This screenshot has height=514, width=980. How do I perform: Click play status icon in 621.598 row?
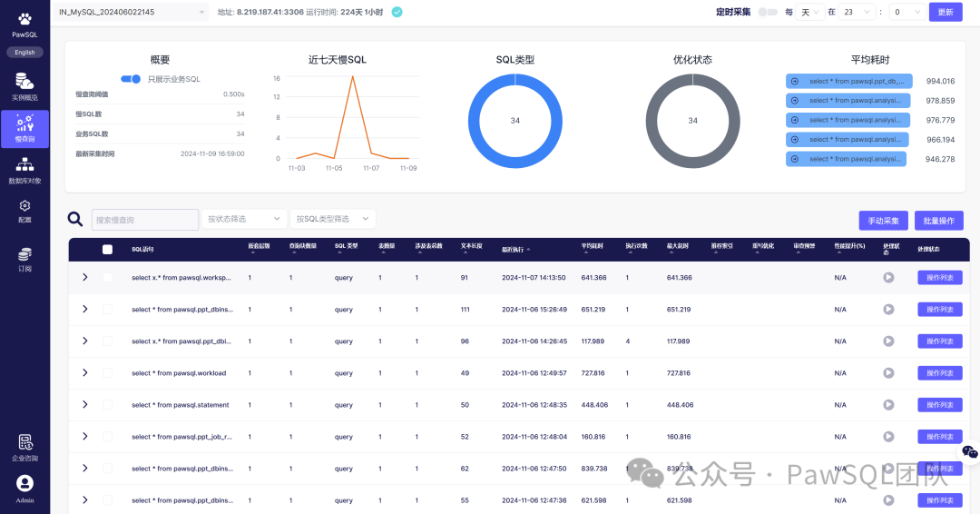coord(888,500)
